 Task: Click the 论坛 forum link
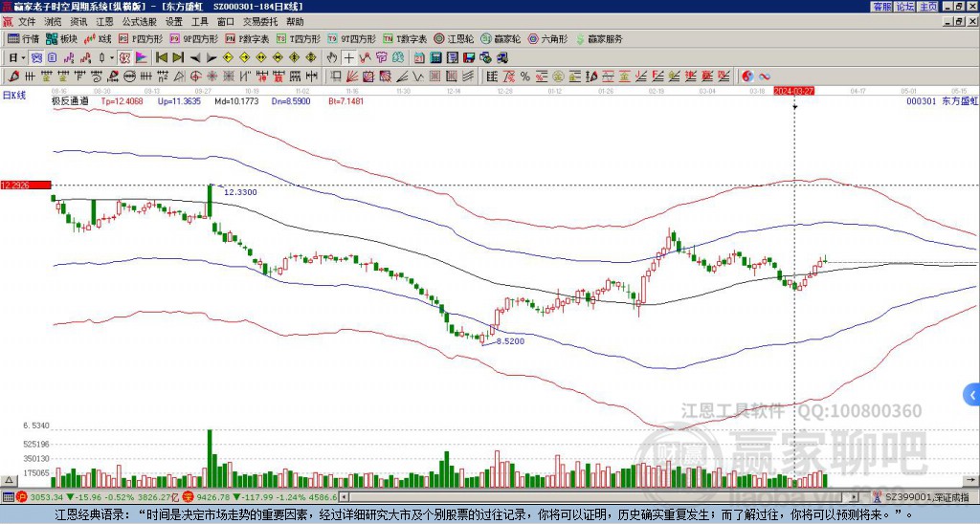904,6
